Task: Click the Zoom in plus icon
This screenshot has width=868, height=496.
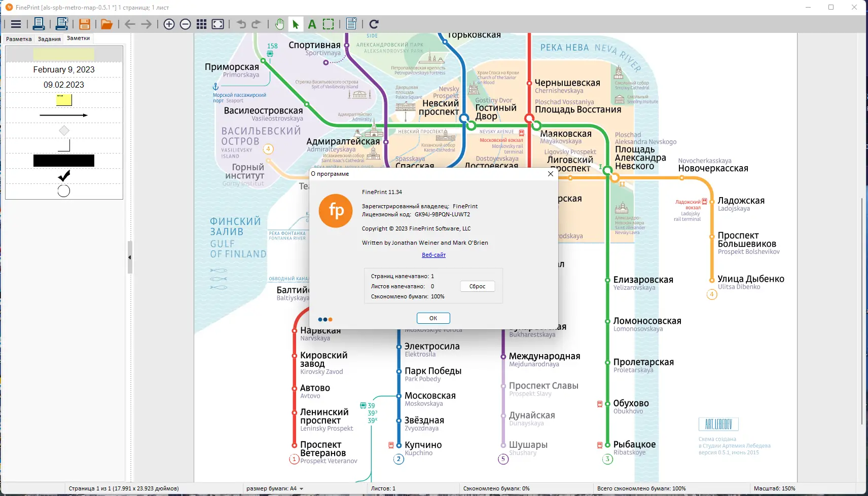Action: (169, 24)
